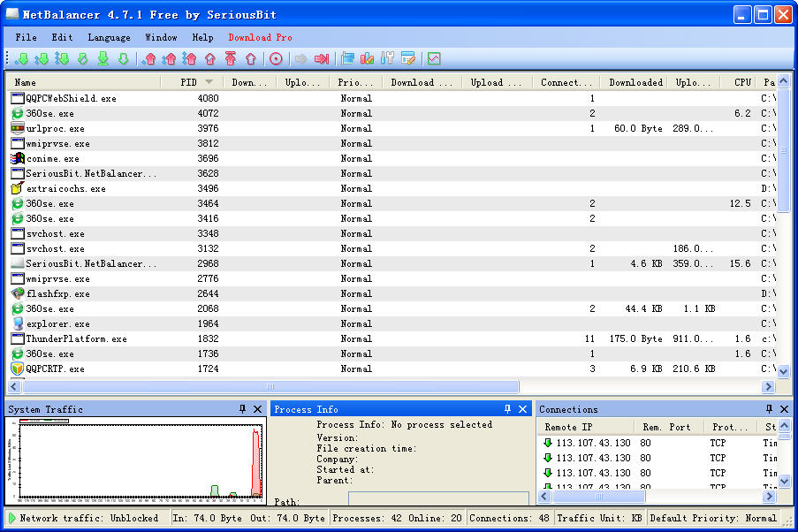The image size is (798, 532).
Task: Click Network traffic: Unblocked in status bar
Action: 88,518
